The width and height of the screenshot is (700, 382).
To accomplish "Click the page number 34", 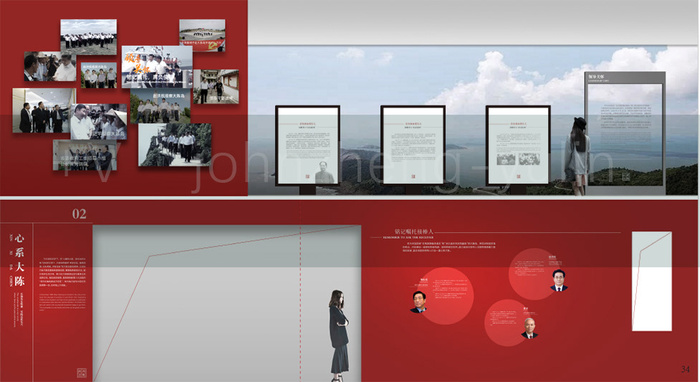I will [685, 369].
